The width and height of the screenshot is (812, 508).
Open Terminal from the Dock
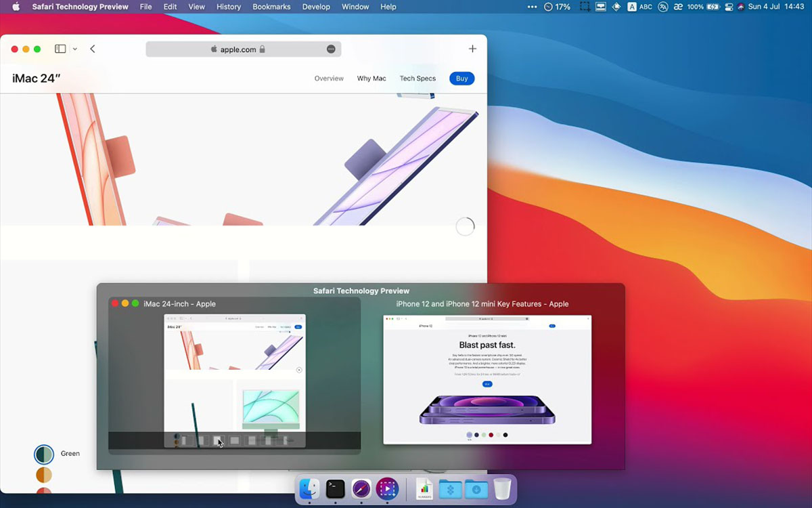pyautogui.click(x=336, y=488)
